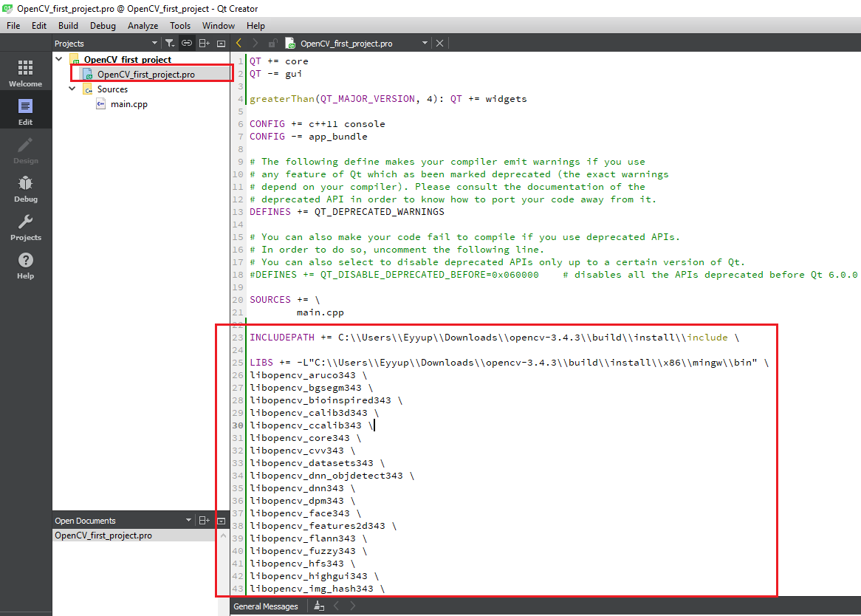Switch to the Projects mode
Screen dimensions: 861x616
tap(25, 227)
